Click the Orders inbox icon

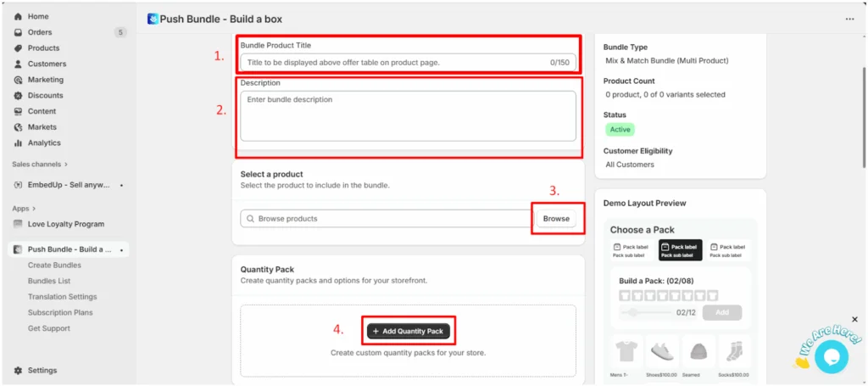tap(18, 32)
